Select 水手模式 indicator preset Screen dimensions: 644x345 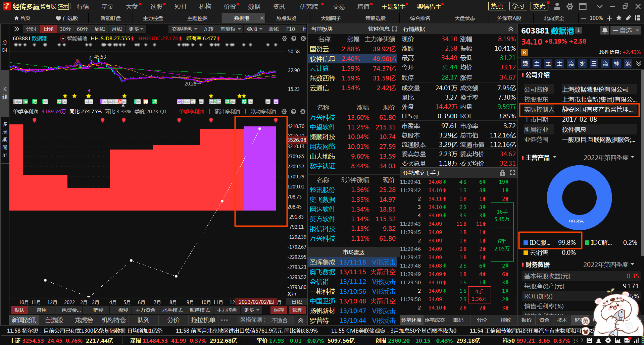172,310
